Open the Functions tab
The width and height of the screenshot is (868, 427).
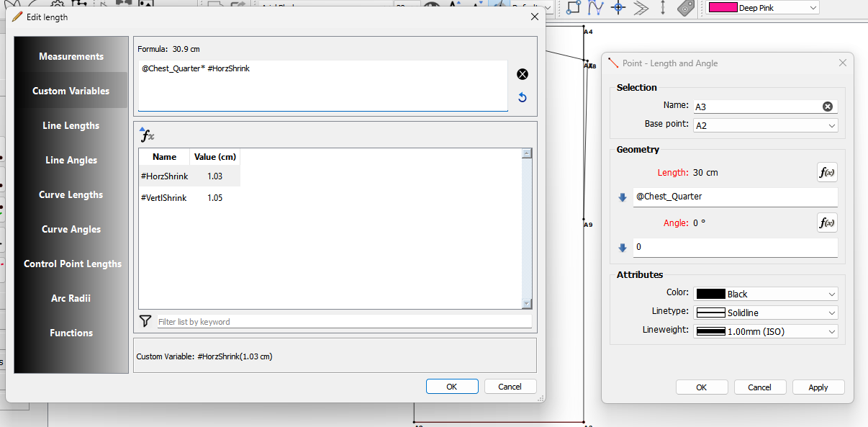71,333
